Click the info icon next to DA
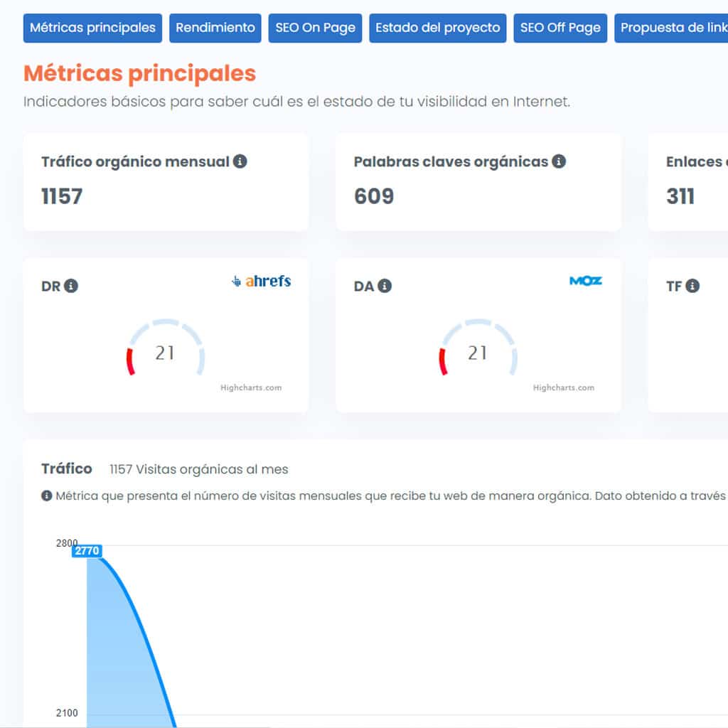728x728 pixels. (383, 287)
